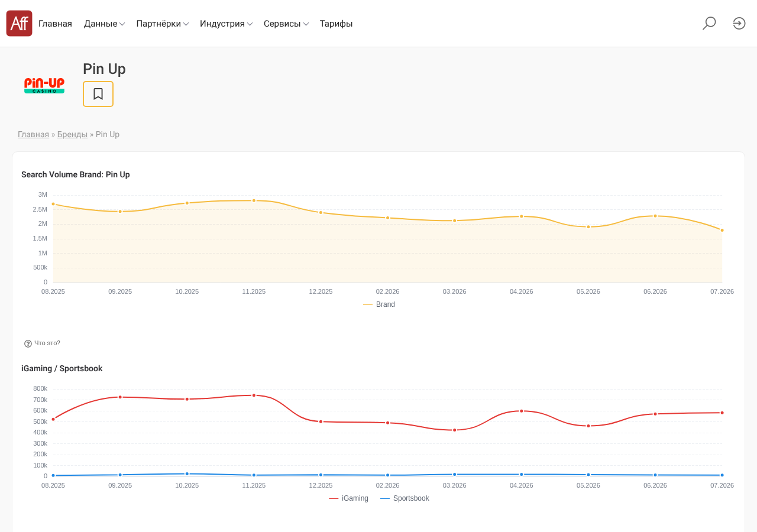The image size is (757, 532).
Task: Follow the Бренды breadcrumb link
Action: point(72,134)
